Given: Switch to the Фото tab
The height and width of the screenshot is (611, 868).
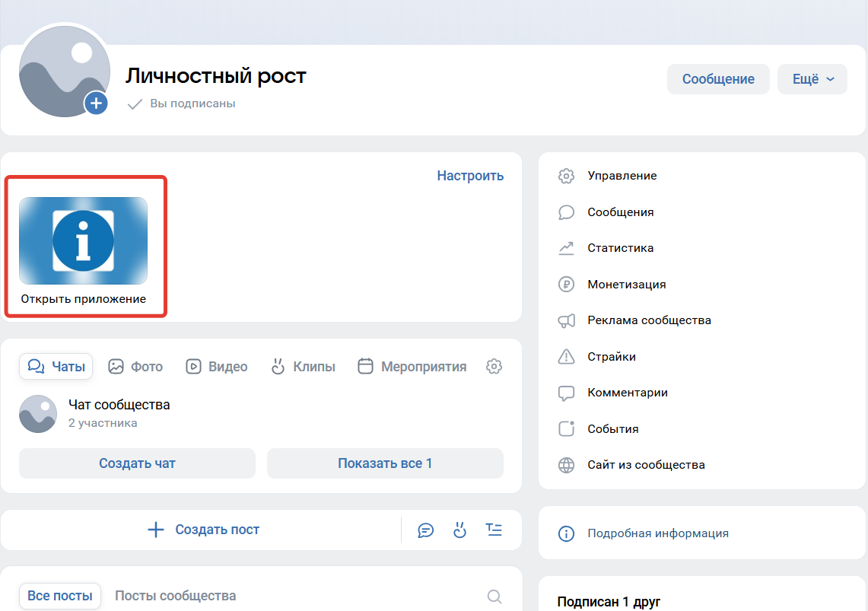Looking at the screenshot, I should click(x=135, y=366).
